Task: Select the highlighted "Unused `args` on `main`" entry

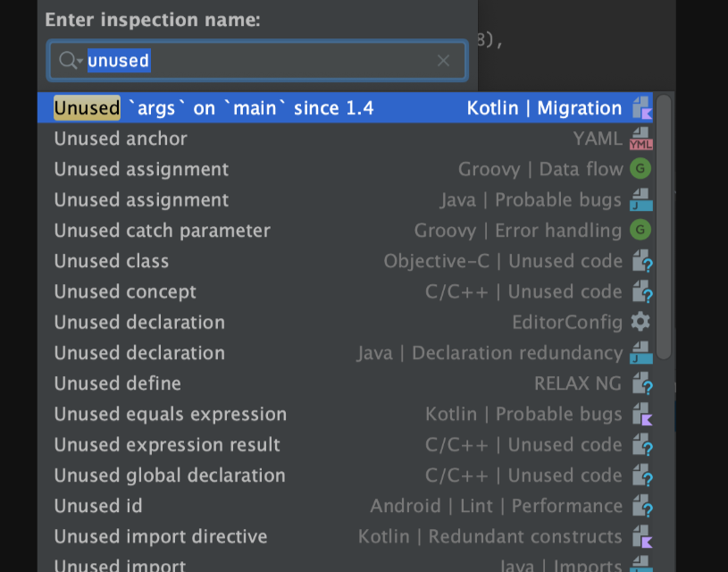Action: click(x=268, y=107)
